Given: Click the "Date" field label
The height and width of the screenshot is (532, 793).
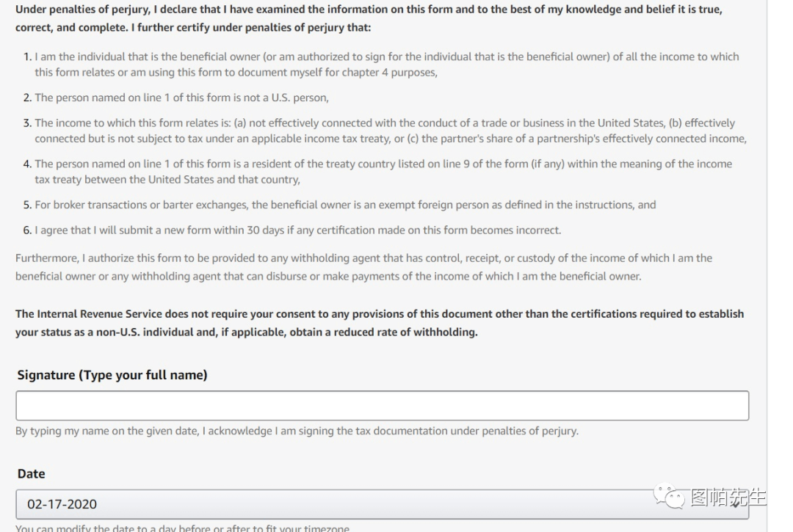Looking at the screenshot, I should 32,473.
